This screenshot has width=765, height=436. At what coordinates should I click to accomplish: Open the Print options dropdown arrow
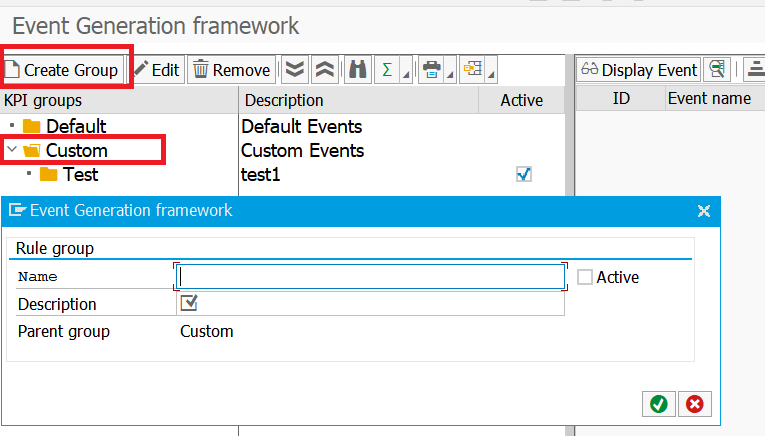coord(448,76)
